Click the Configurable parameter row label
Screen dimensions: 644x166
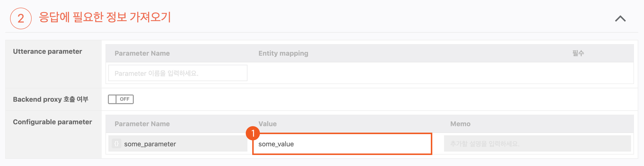tap(53, 122)
